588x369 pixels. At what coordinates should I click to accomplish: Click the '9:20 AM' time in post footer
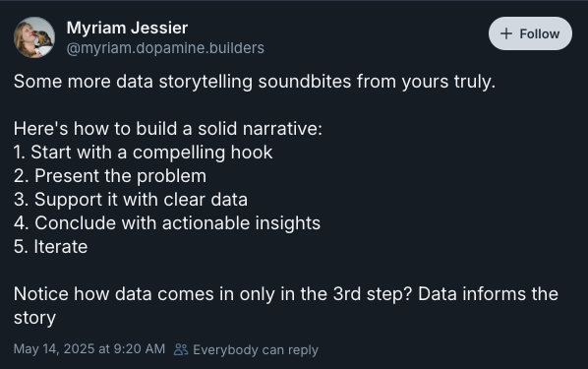tap(139, 349)
